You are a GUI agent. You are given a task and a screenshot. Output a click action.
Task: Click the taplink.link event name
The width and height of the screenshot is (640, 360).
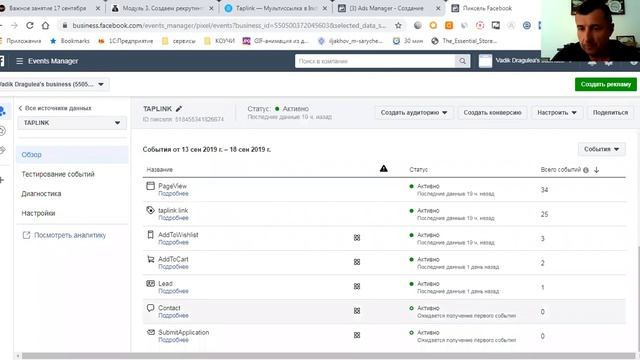click(173, 210)
